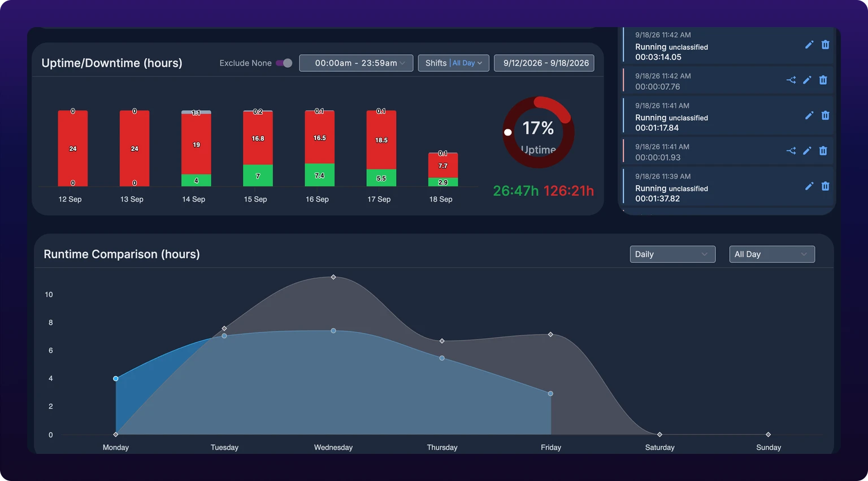Click the "Runtime Comparison (hours)" heading

(122, 254)
